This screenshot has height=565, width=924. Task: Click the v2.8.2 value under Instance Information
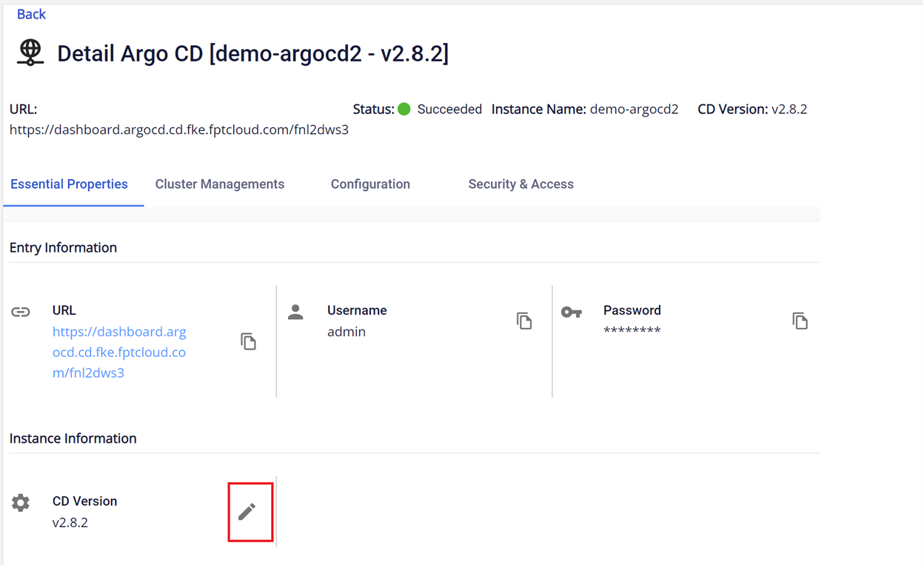[70, 522]
